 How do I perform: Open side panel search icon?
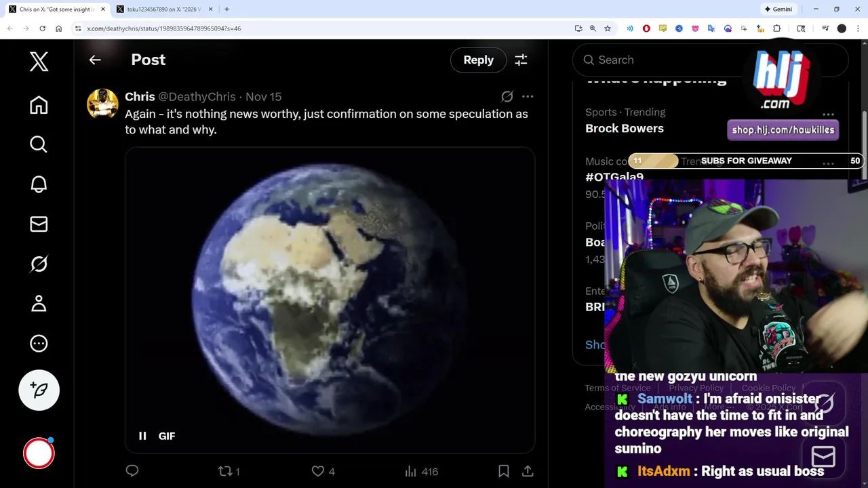[801, 28]
